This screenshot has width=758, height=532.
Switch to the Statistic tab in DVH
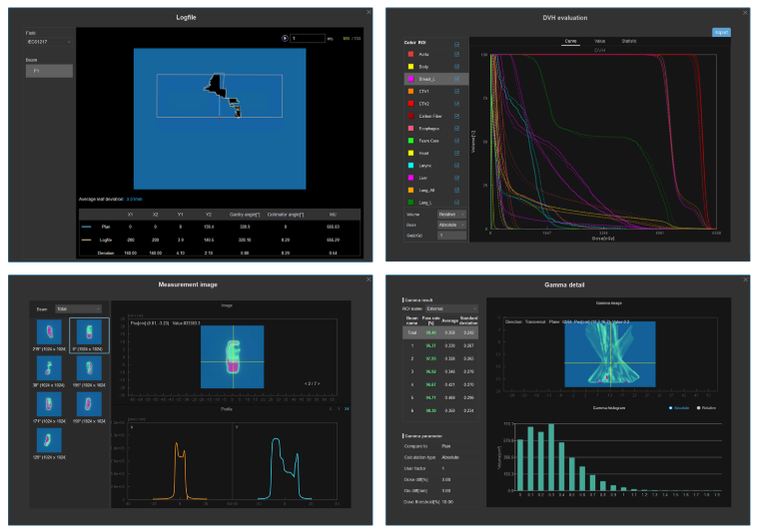pyautogui.click(x=629, y=42)
